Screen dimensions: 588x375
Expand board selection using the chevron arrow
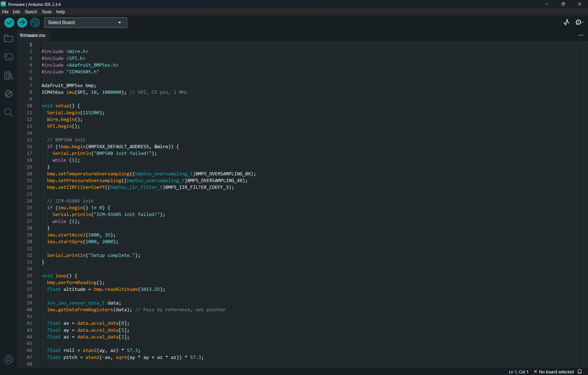pyautogui.click(x=119, y=22)
